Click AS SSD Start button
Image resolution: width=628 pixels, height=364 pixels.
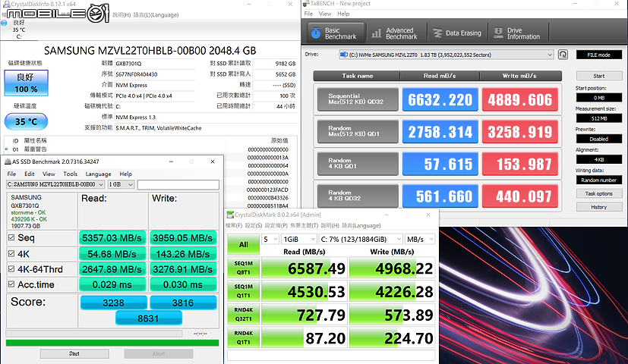74,353
